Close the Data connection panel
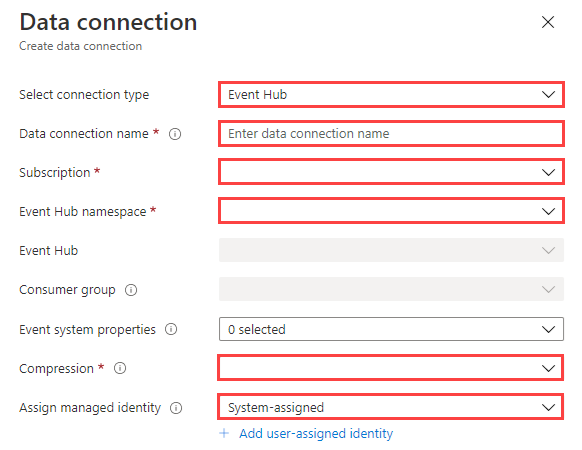Screen dimensions: 582x450 (548, 22)
